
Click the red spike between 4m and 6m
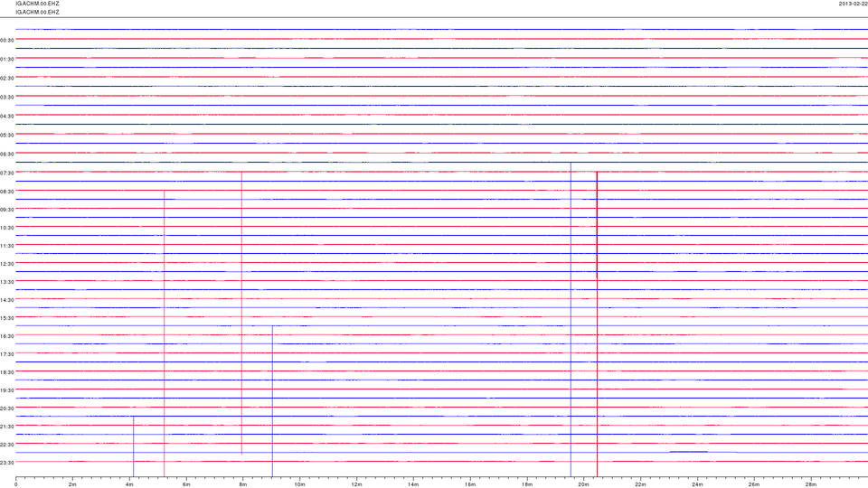point(165,333)
